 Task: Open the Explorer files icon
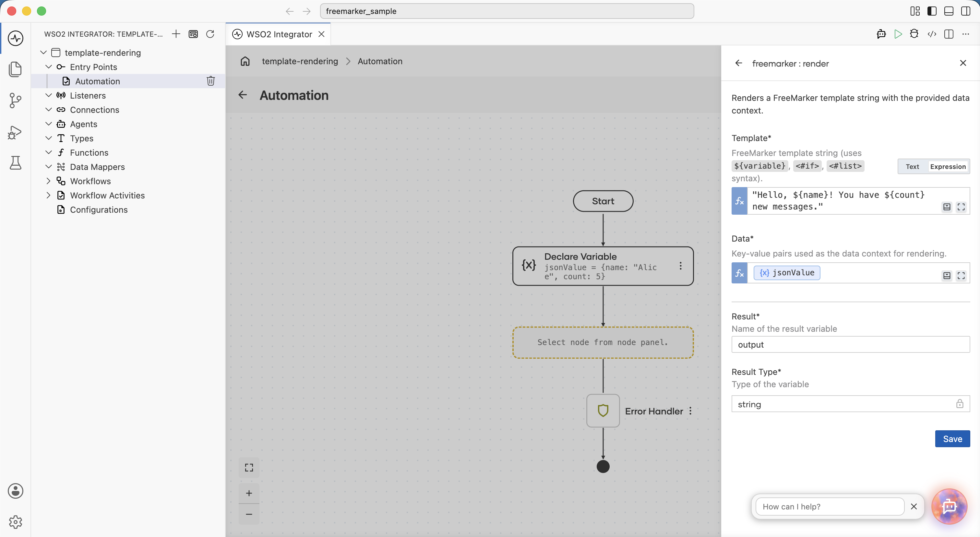click(x=15, y=69)
